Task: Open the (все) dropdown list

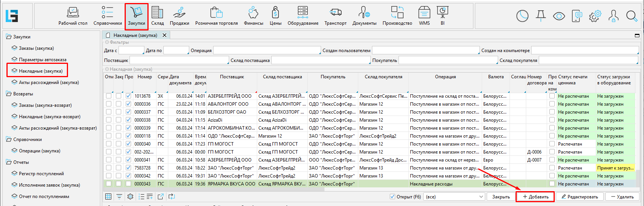Action: coord(454,197)
